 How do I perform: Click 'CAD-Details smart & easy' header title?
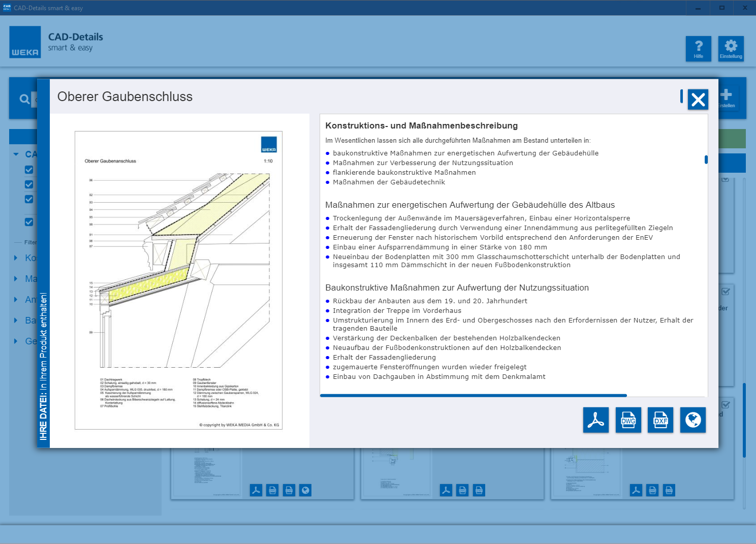[x=76, y=42]
